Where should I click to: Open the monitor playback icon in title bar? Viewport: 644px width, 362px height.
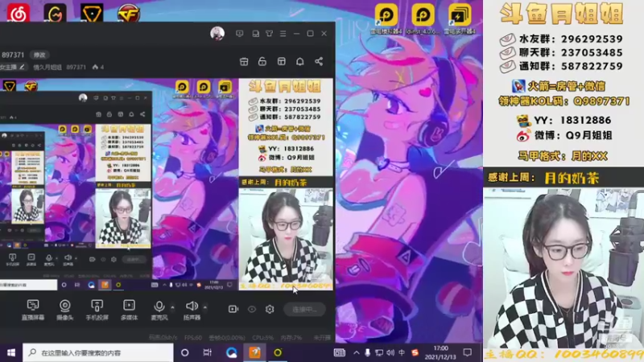[239, 34]
